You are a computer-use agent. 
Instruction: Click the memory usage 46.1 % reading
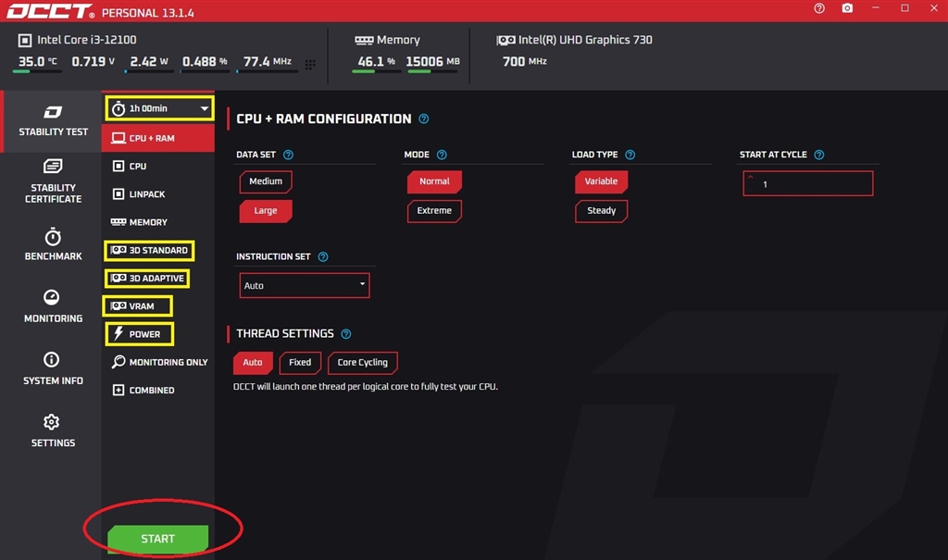click(x=376, y=62)
